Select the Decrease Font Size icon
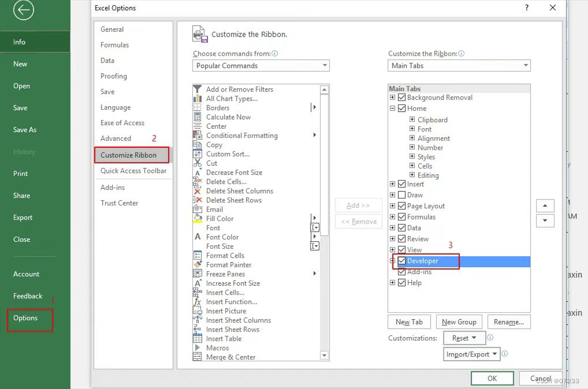The height and width of the screenshot is (389, 588). click(197, 173)
